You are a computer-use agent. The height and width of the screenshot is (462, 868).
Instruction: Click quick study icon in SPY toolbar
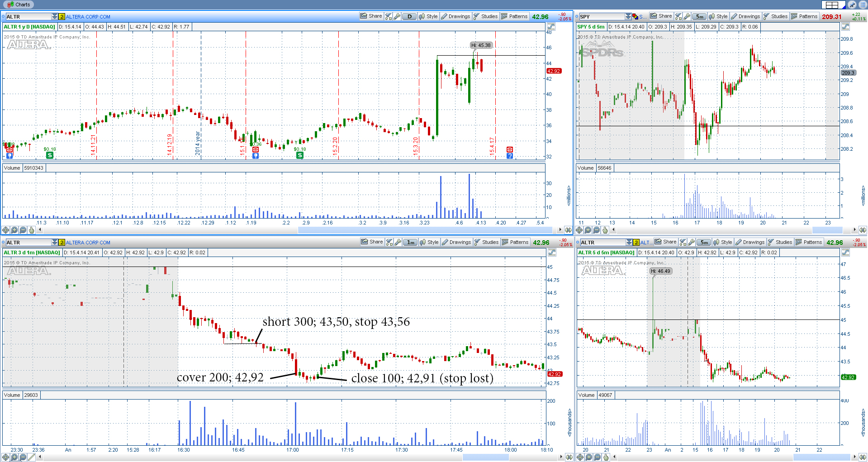(678, 16)
